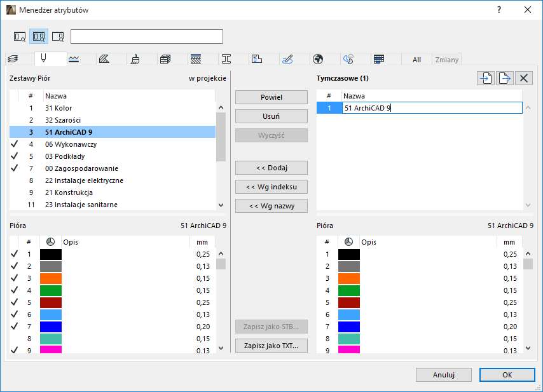Open the Operation Profiles tab icon
543x392 pixels.
348,59
